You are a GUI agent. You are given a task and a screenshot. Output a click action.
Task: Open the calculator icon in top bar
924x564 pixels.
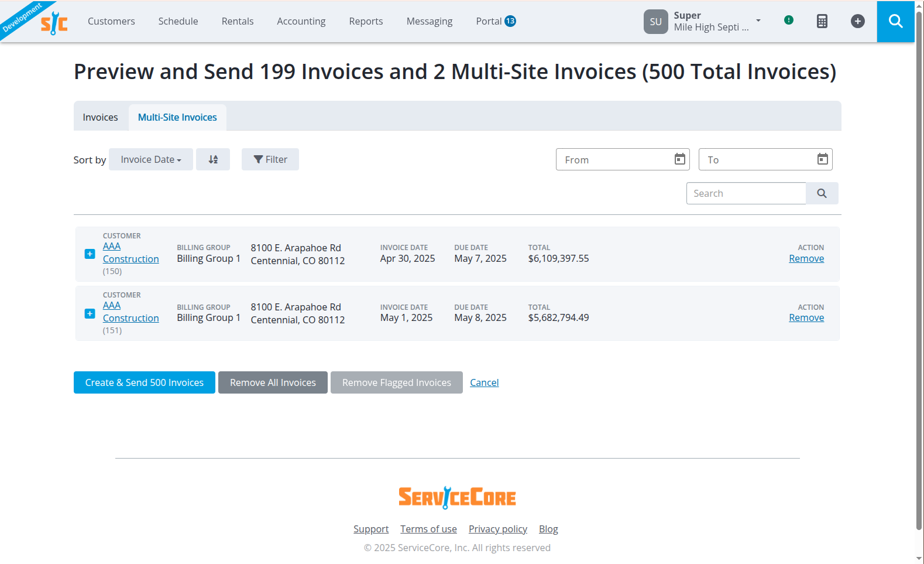click(822, 21)
